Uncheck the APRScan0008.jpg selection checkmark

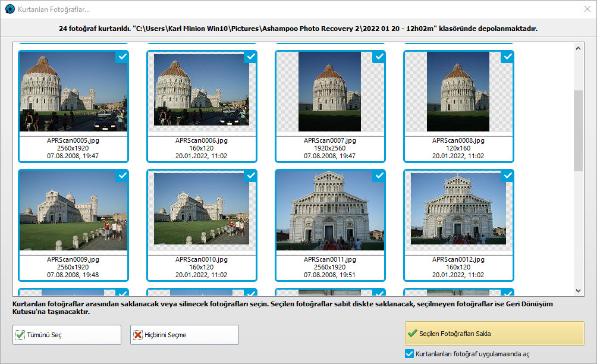tap(507, 57)
